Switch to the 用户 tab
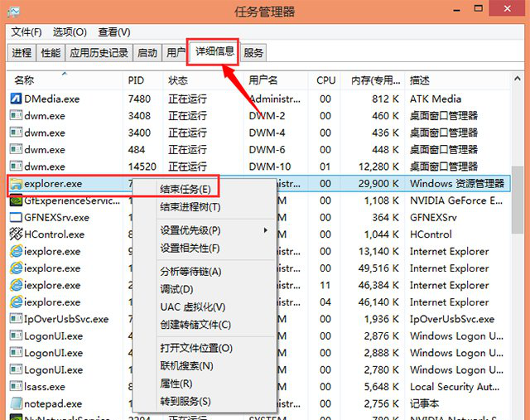 (176, 53)
